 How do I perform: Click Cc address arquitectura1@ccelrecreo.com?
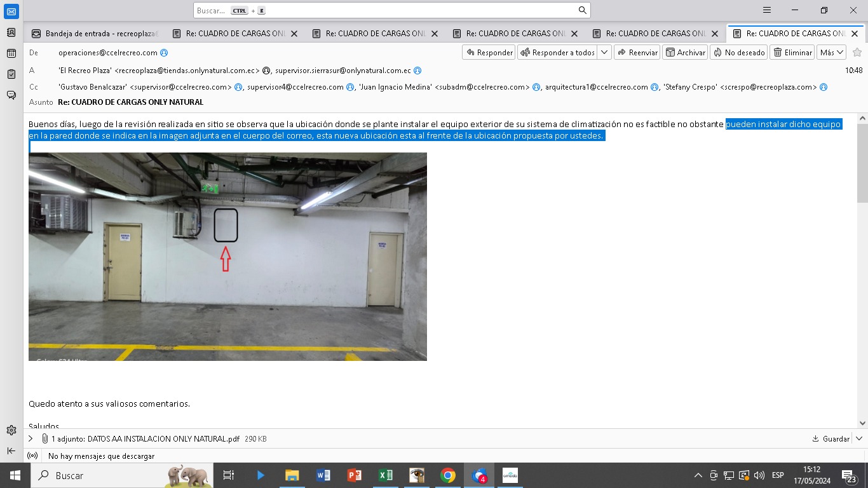point(597,87)
